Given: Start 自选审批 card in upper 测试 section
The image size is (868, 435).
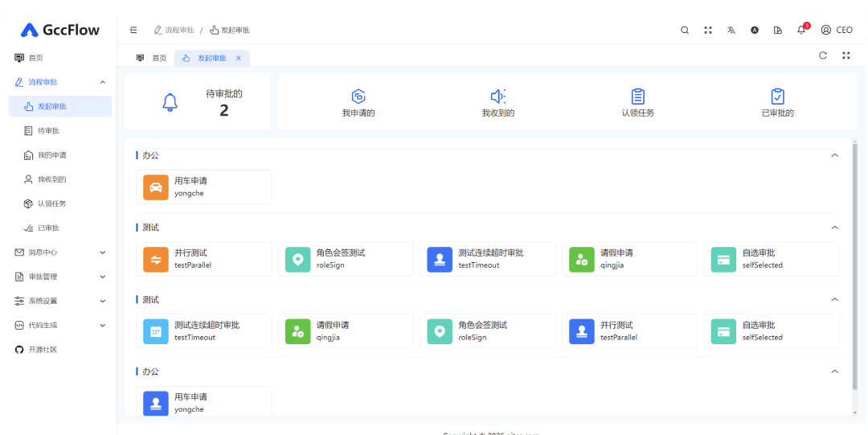Looking at the screenshot, I should point(772,259).
